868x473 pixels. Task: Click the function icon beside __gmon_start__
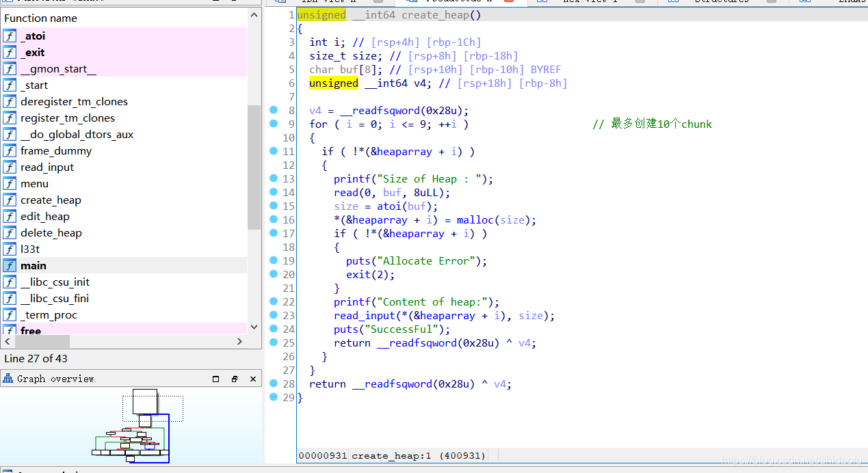(10, 69)
